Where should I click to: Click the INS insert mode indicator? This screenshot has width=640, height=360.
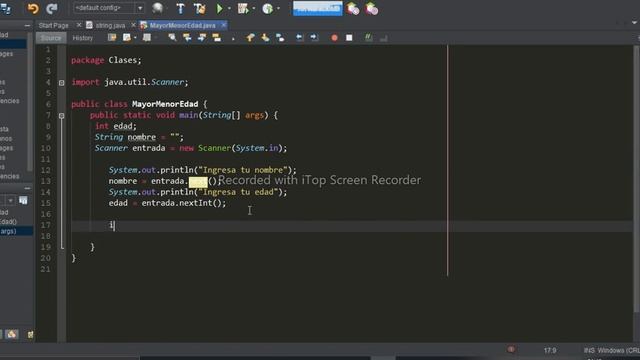[x=589, y=350]
